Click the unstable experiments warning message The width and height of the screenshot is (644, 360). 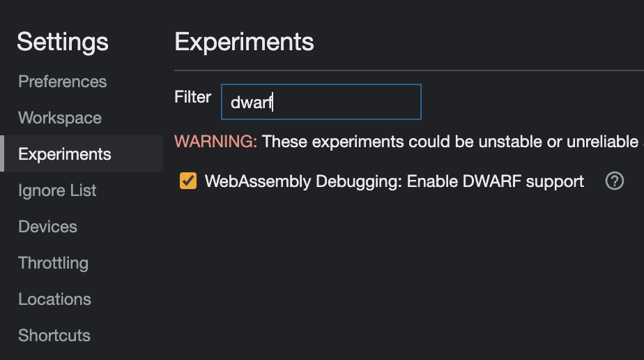click(409, 142)
